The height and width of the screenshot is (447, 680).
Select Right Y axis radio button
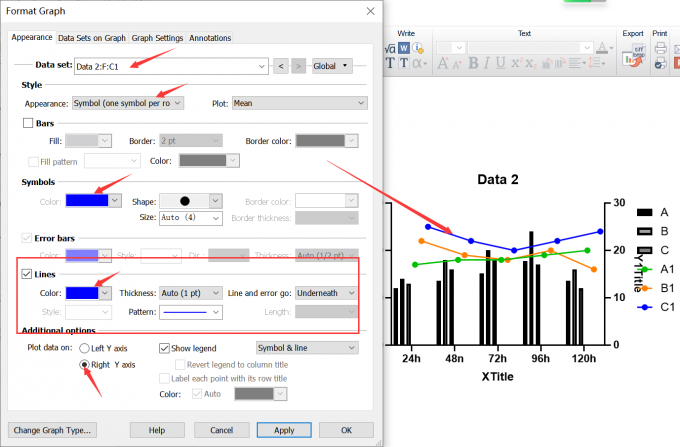click(86, 365)
